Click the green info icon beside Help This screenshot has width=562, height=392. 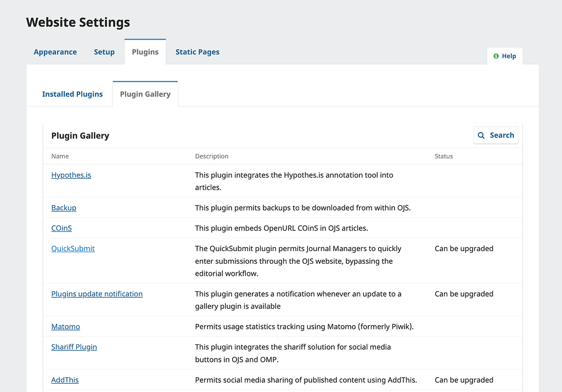coord(496,56)
